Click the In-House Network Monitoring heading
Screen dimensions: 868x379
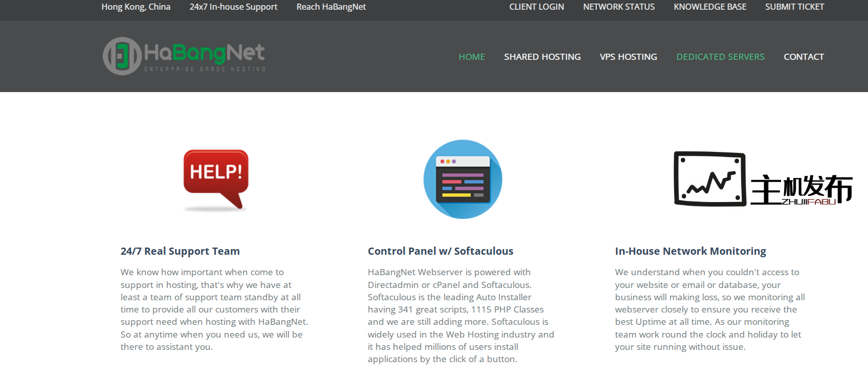pos(691,251)
